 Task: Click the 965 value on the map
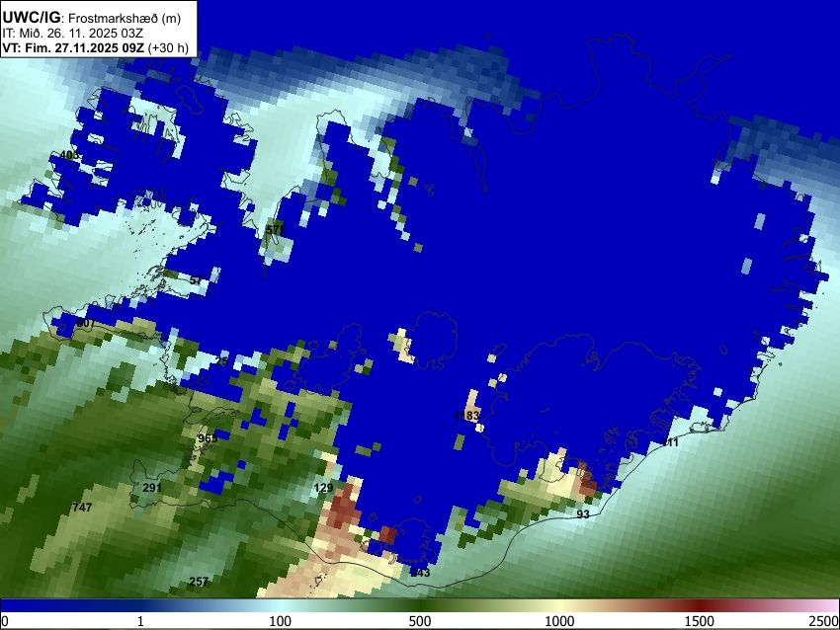coord(208,438)
